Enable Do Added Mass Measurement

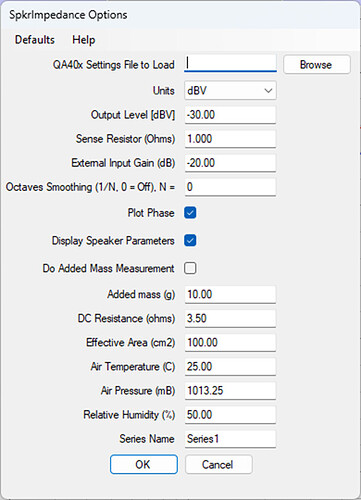coord(190,268)
